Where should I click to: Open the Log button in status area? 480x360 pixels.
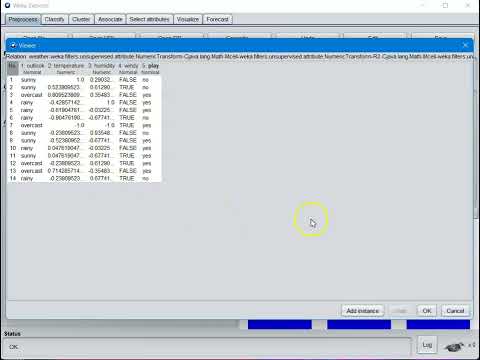click(x=427, y=345)
